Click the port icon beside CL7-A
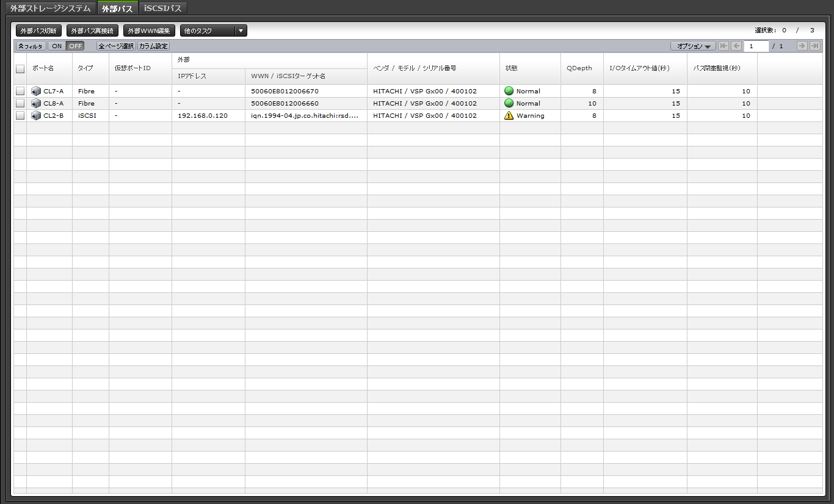This screenshot has height=504, width=834. coord(36,91)
